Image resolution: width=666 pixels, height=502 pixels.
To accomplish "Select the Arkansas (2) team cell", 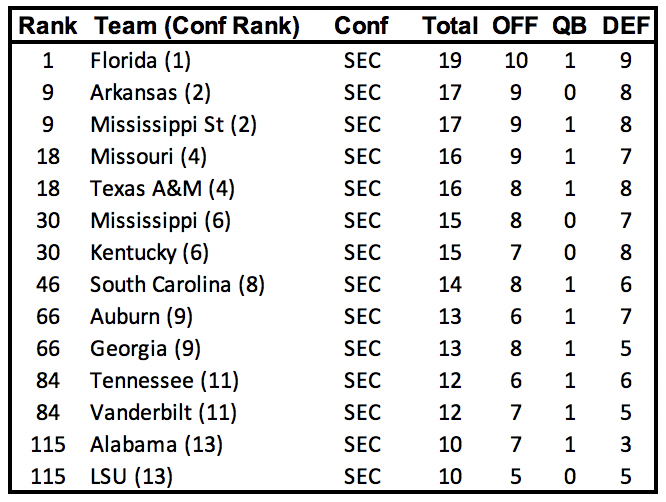I will click(x=148, y=92).
